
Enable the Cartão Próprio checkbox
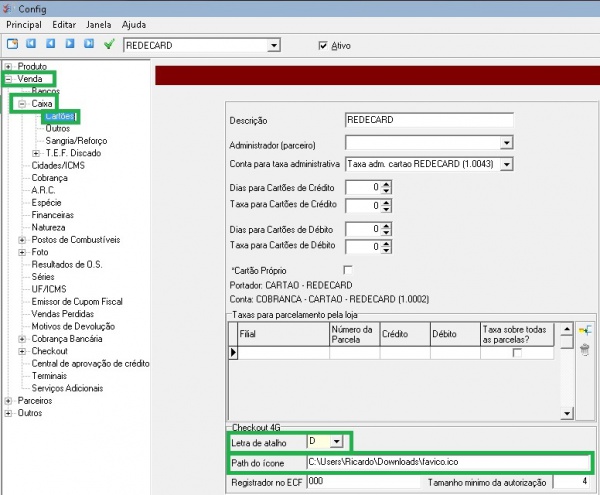coord(348,270)
